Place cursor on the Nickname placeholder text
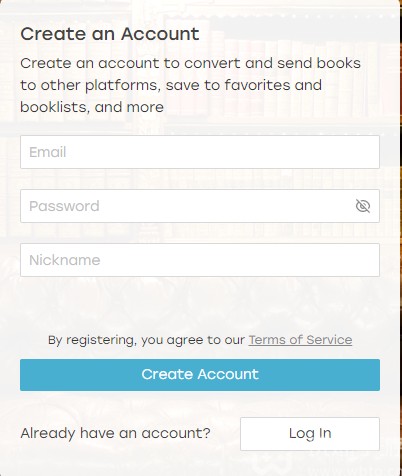Viewport: 402px width, 476px height. click(x=65, y=260)
